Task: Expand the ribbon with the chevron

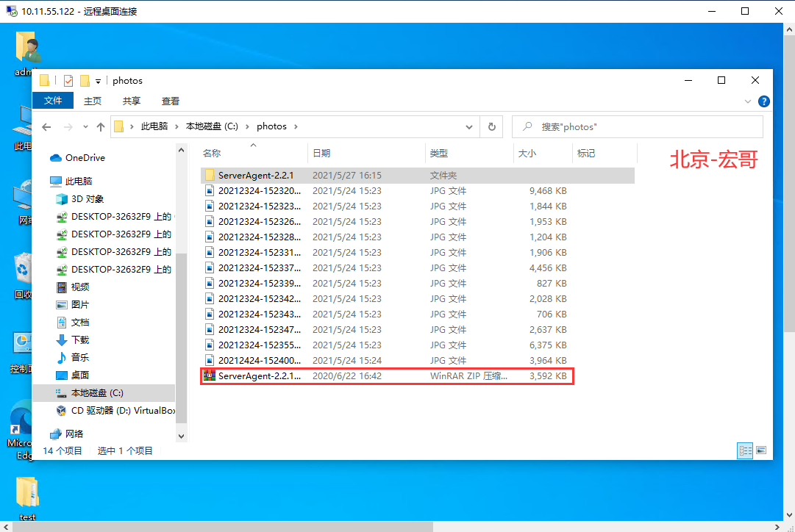Action: (x=747, y=101)
